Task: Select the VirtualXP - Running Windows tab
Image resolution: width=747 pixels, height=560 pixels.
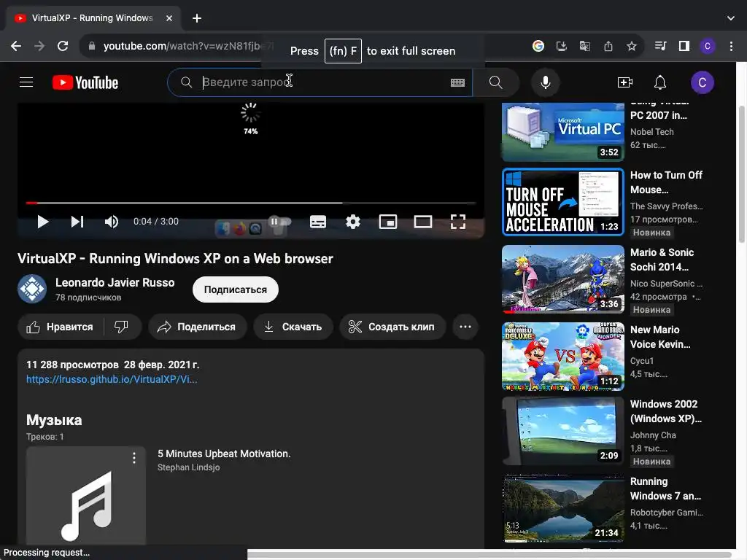Action: point(92,18)
